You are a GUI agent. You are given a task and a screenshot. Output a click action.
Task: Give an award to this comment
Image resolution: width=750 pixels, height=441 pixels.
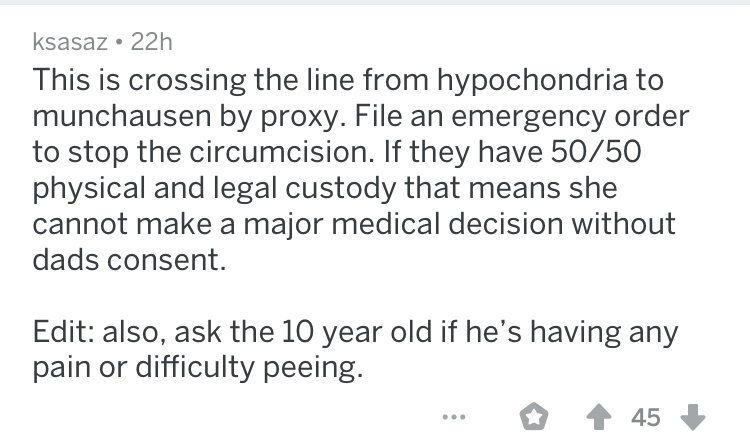coord(534,417)
